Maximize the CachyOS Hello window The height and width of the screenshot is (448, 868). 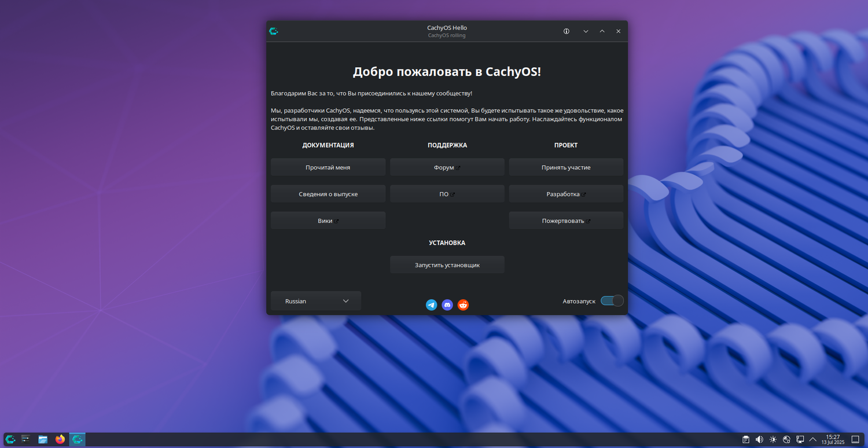[602, 31]
